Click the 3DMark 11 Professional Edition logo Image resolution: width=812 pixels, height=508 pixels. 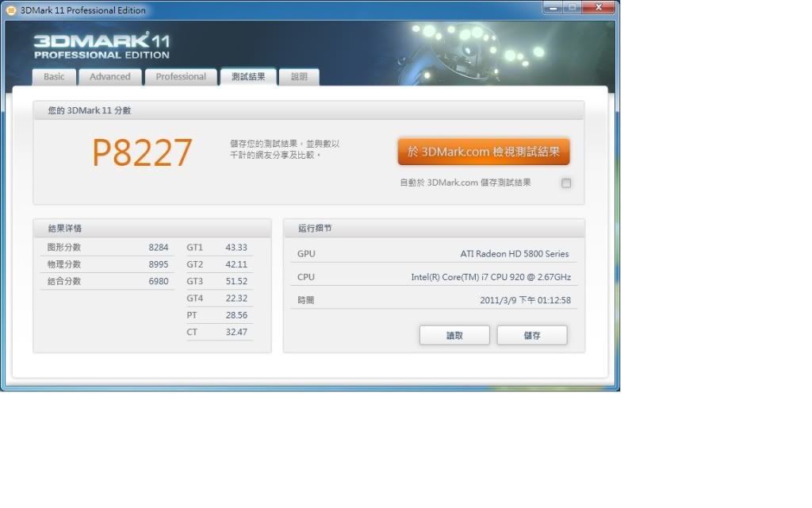click(101, 45)
